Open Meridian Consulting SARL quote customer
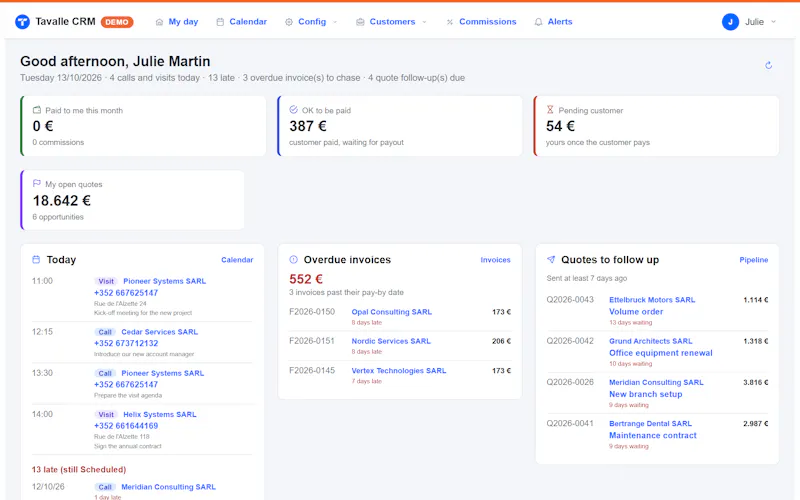 pos(656,382)
